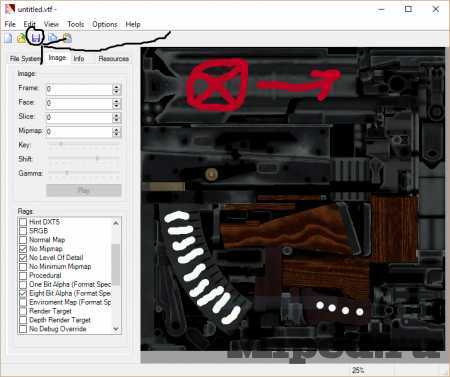Increase the Frame value with up arrow
The image size is (450, 377).
116,87
